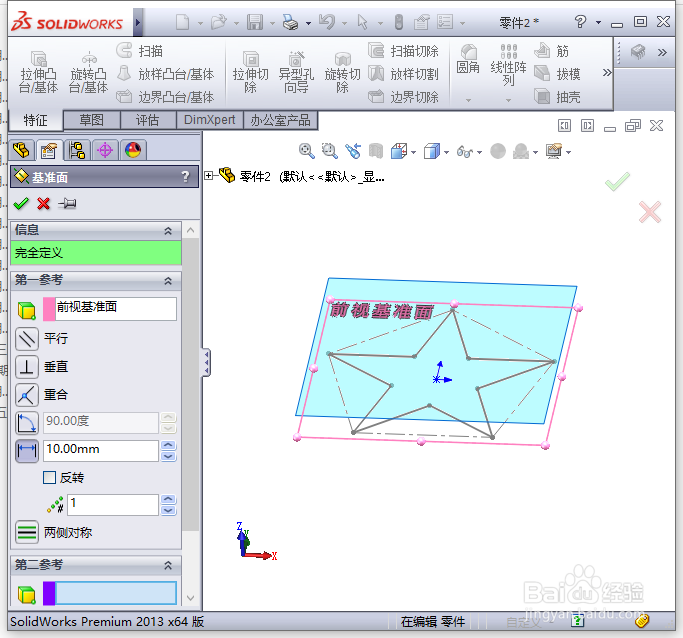Pin the PropertyManager with pushpin

[68, 203]
